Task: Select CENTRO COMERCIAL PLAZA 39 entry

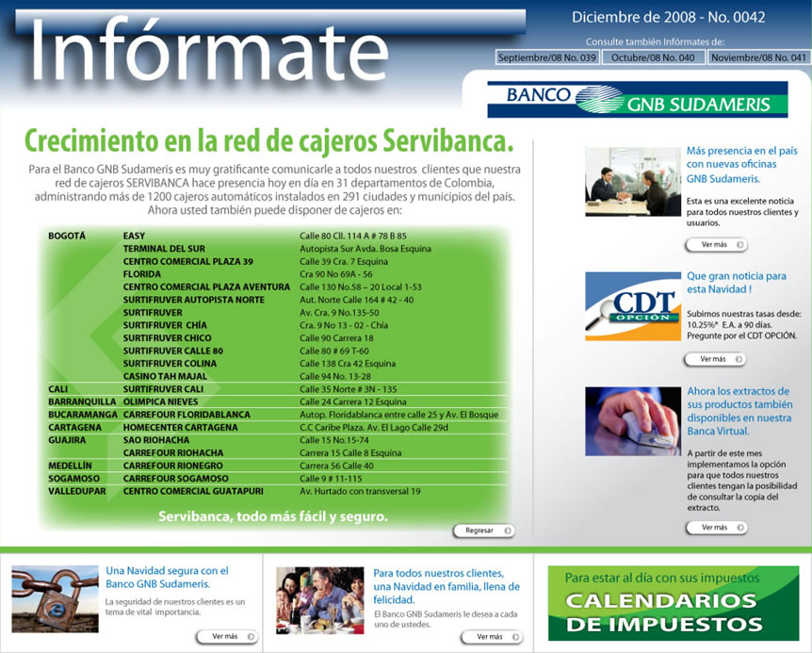Action: [x=188, y=262]
